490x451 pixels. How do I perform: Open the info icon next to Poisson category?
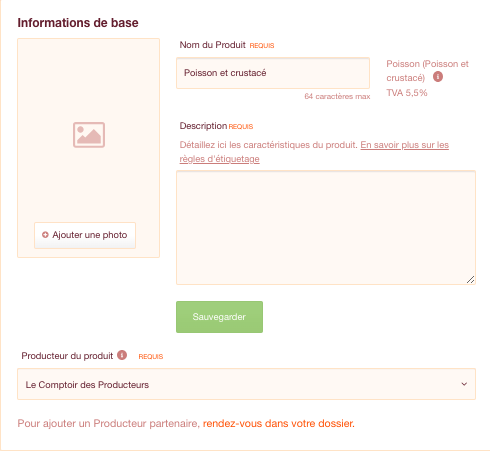click(438, 77)
